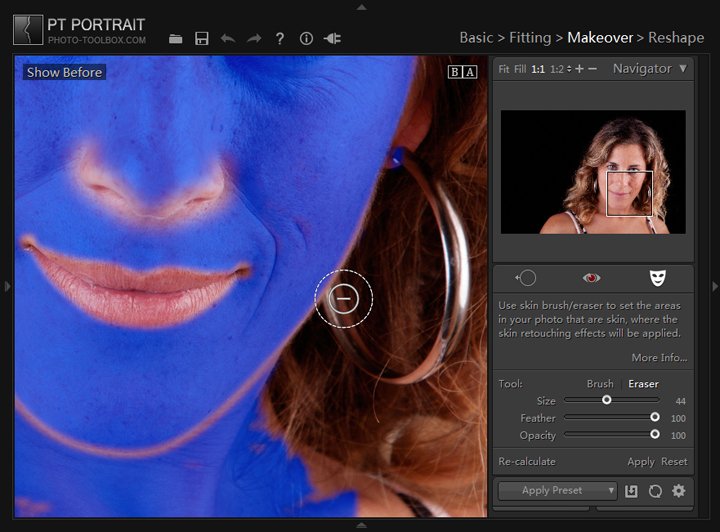Go to the Fitting step

[529, 38]
